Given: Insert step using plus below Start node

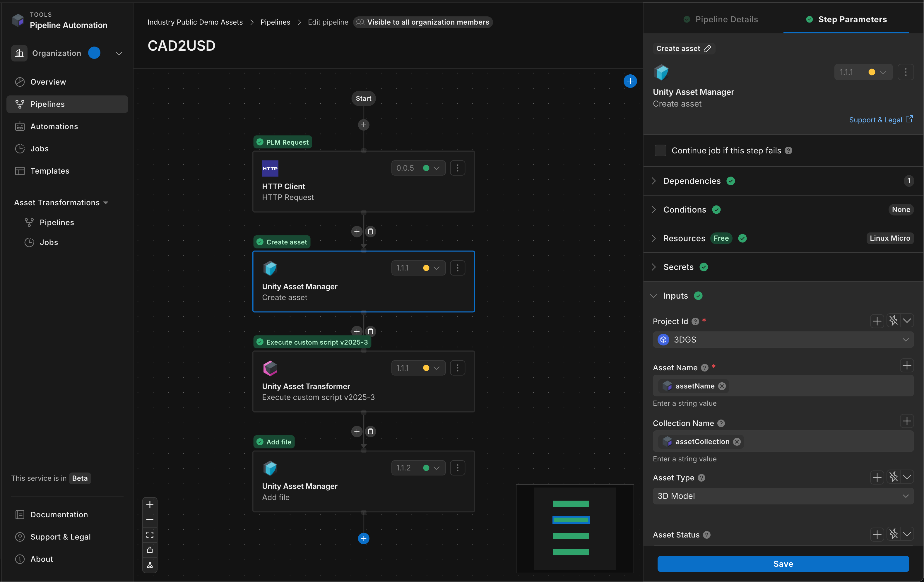Looking at the screenshot, I should pyautogui.click(x=363, y=125).
